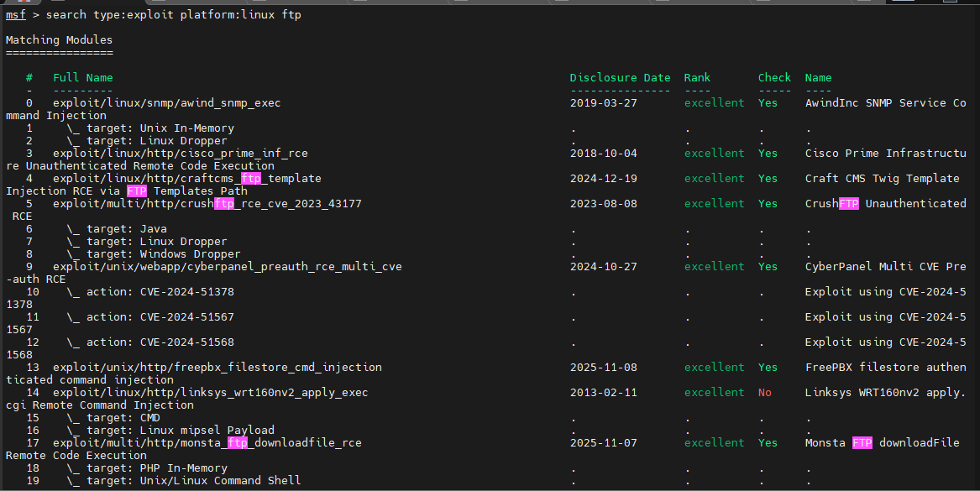Click "Craft CMS Twig Template" name text
This screenshot has height=491, width=980.
coord(882,179)
